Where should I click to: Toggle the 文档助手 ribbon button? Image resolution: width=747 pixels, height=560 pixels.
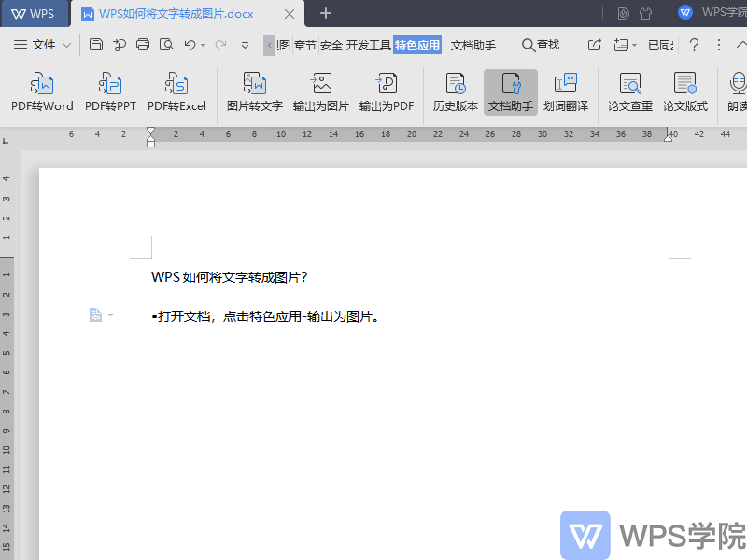pos(510,92)
